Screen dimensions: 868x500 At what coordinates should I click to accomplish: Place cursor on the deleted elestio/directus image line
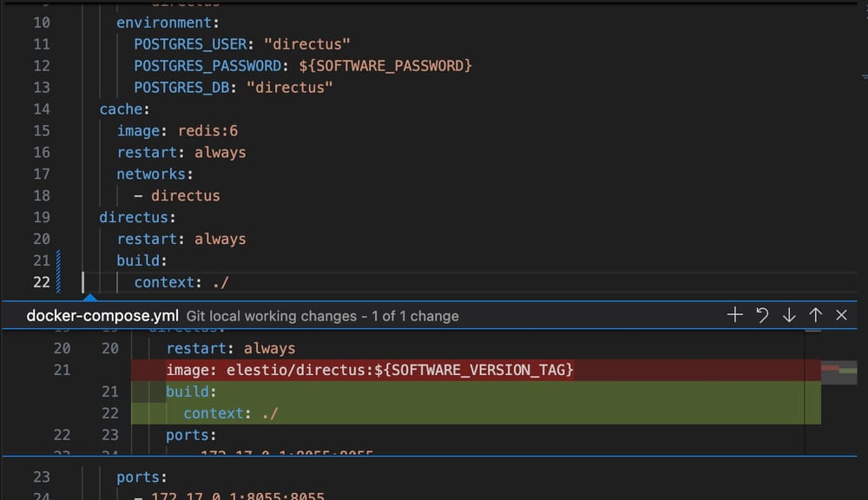click(365, 370)
